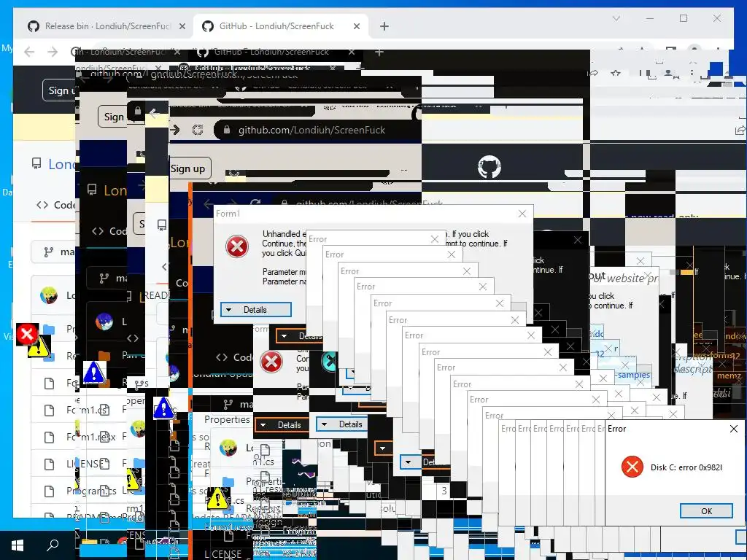The image size is (747, 560).
Task: Click OK in Disk C error dialog
Action: coord(706,511)
